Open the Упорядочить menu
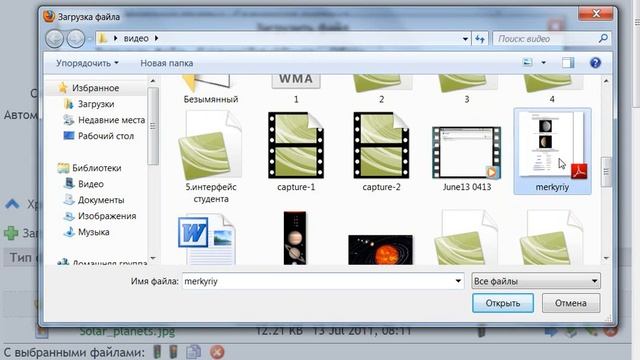This screenshot has width=640, height=360. 87,63
